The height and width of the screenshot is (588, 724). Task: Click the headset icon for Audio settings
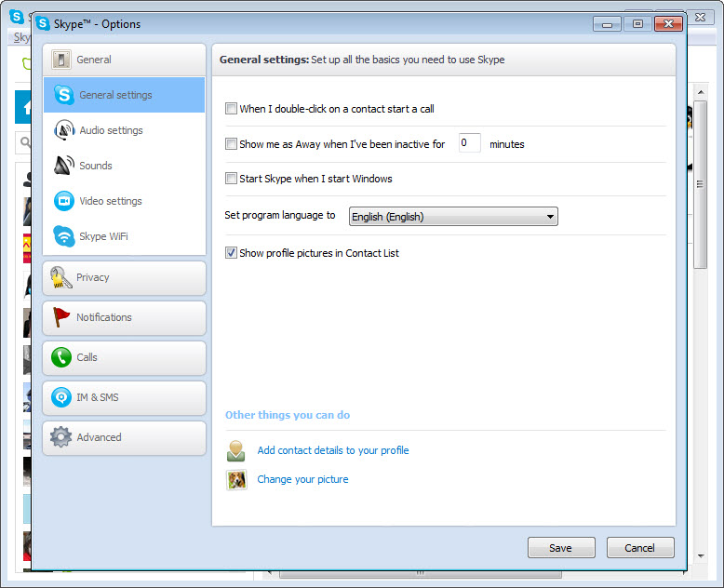point(64,130)
